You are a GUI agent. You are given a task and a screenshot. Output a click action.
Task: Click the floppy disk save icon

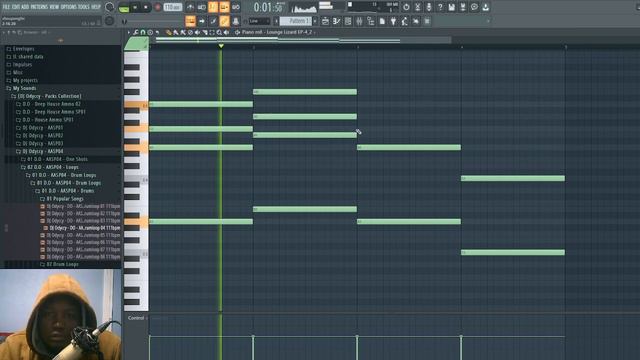click(451, 7)
